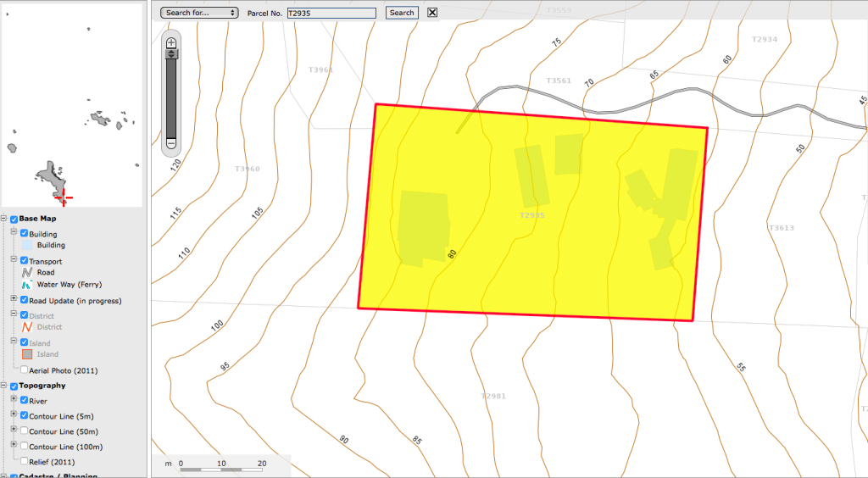Click the zoom slider handle
Image resolution: width=868 pixels, height=478 pixels.
click(x=171, y=53)
